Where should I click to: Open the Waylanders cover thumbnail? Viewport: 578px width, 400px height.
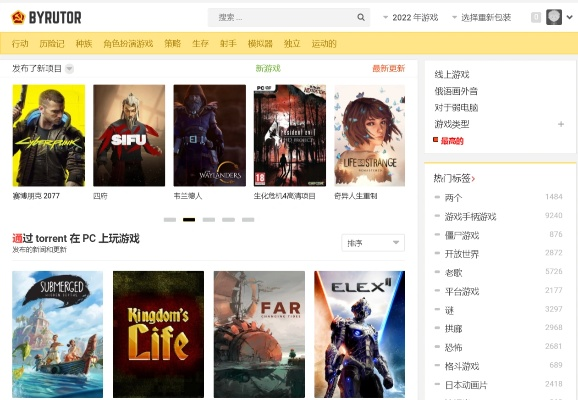pyautogui.click(x=210, y=135)
